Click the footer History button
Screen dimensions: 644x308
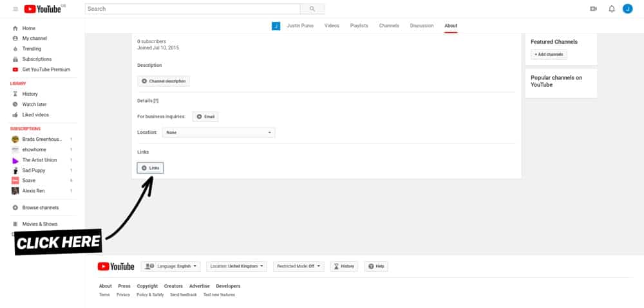344,266
